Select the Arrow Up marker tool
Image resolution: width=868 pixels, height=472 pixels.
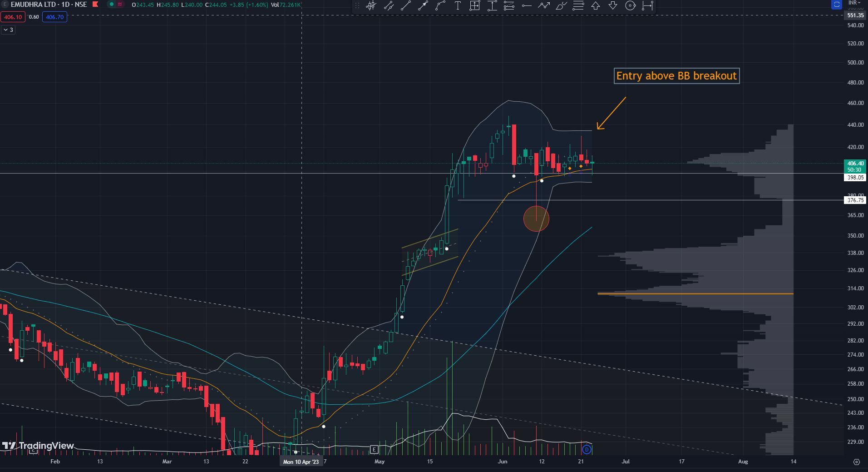tap(595, 6)
